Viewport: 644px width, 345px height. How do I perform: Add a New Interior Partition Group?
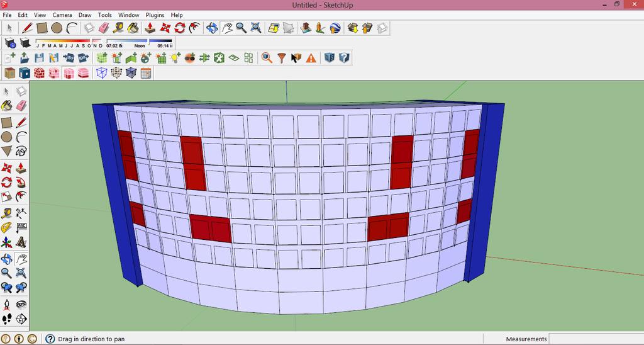tap(131, 58)
